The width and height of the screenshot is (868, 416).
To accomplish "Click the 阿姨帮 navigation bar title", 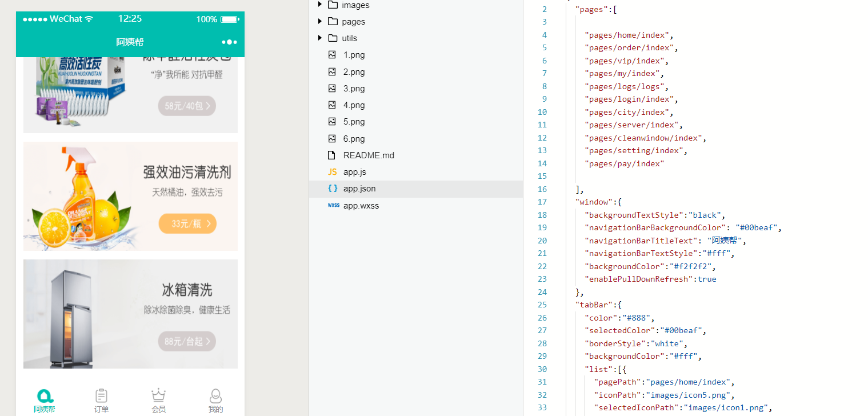I will 130,42.
